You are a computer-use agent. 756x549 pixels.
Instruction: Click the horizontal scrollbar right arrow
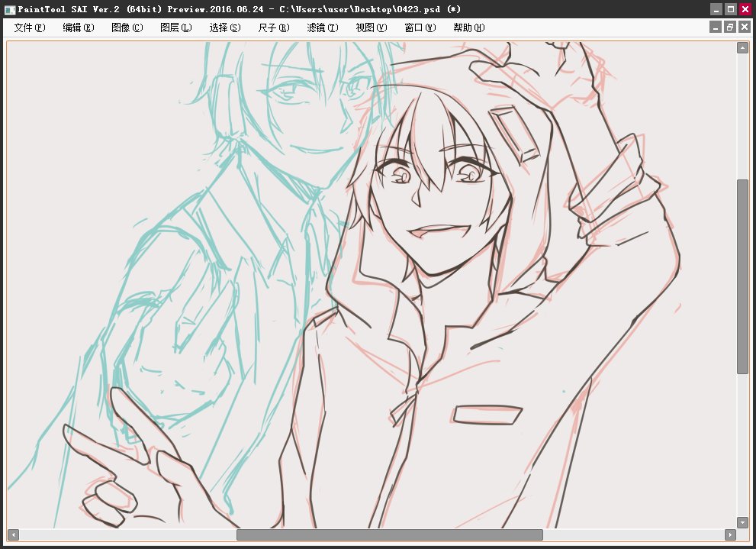[x=731, y=534]
